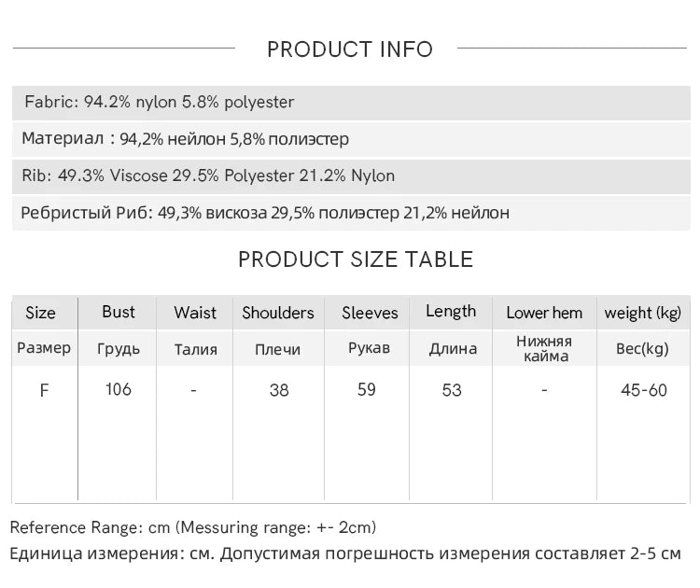This screenshot has height=588, width=700.
Task: Click the Sleeves column header
Action: 370,313
